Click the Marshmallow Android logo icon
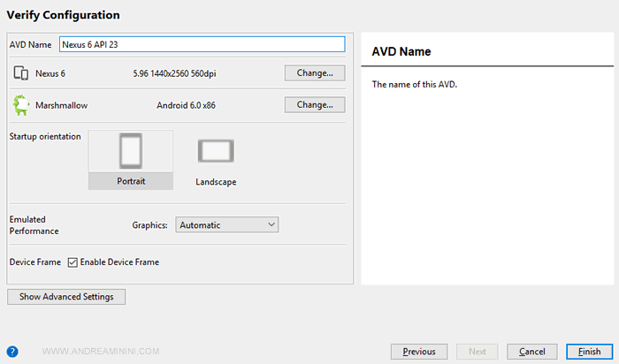Viewport: 619px width, 364px height. tap(21, 105)
